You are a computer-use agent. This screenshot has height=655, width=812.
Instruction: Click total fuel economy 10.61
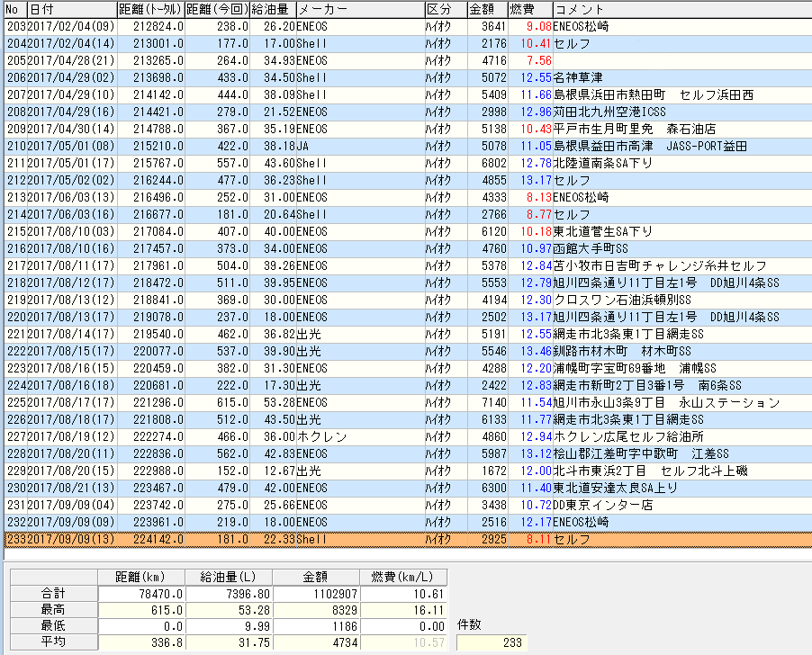(403, 594)
